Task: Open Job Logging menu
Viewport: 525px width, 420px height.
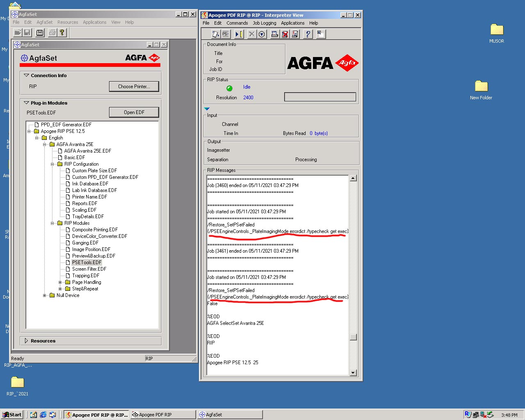Action: [x=265, y=23]
